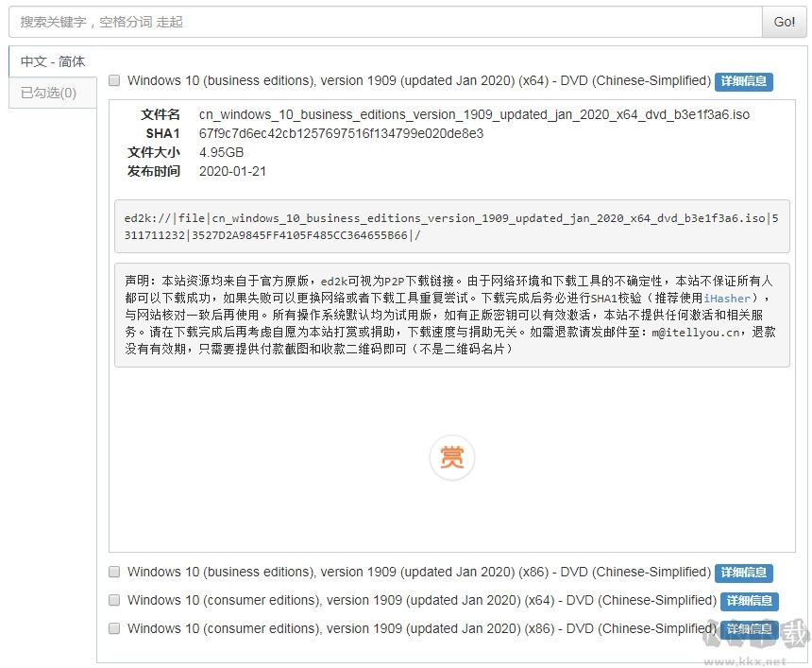
Task: Click the SHA1 label
Action: pos(162,134)
